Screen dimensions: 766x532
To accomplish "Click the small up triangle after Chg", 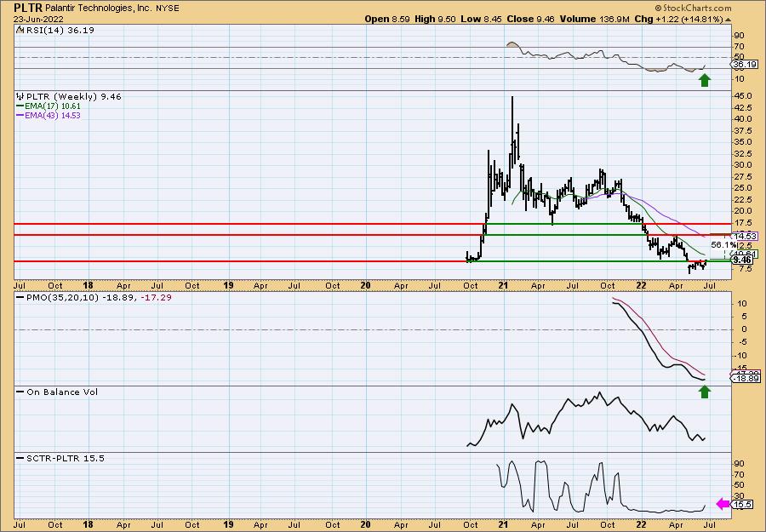I will click(x=728, y=20).
